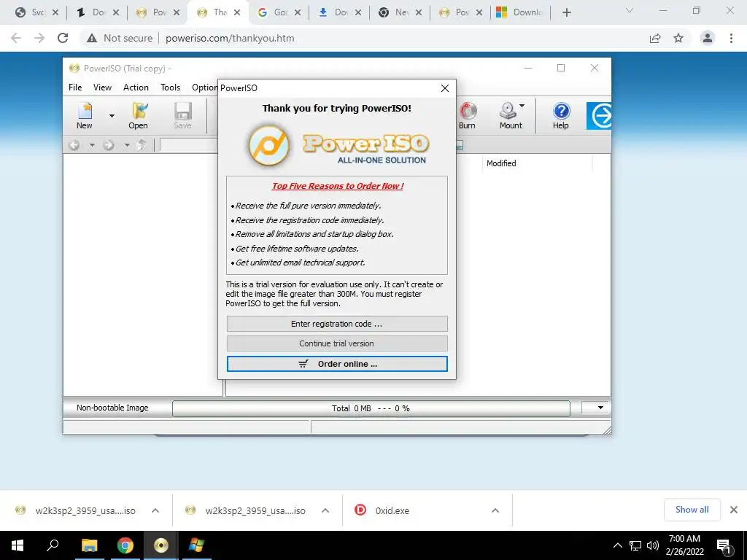Open the Tools menu
Viewport: 747px width, 560px height.
[170, 87]
